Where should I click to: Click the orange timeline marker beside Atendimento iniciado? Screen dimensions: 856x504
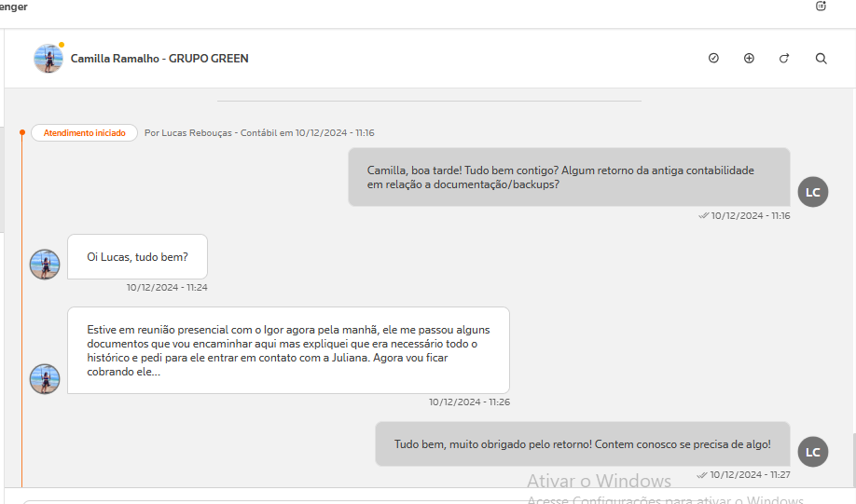(22, 133)
